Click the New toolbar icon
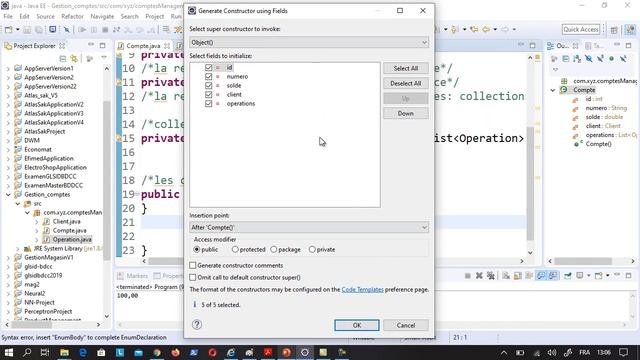This screenshot has width=640, height=360. (8, 29)
